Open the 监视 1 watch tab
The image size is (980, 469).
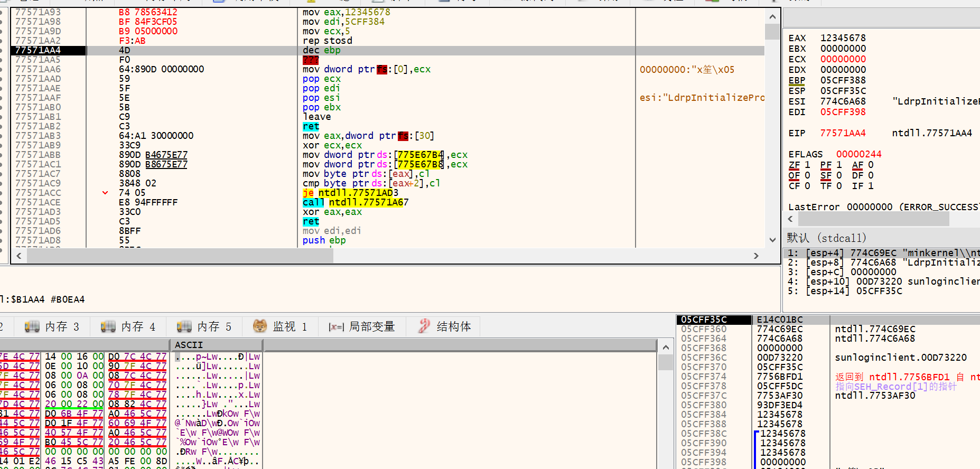tap(280, 326)
